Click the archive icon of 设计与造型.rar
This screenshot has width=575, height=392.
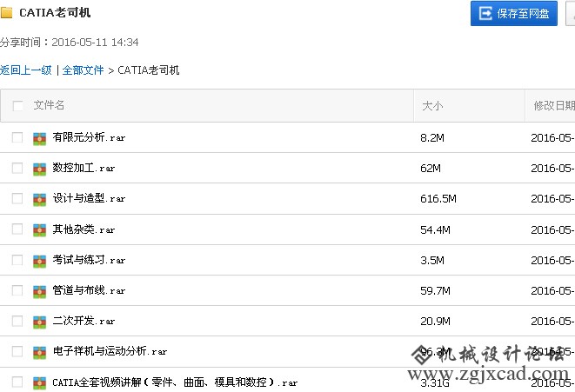click(40, 200)
